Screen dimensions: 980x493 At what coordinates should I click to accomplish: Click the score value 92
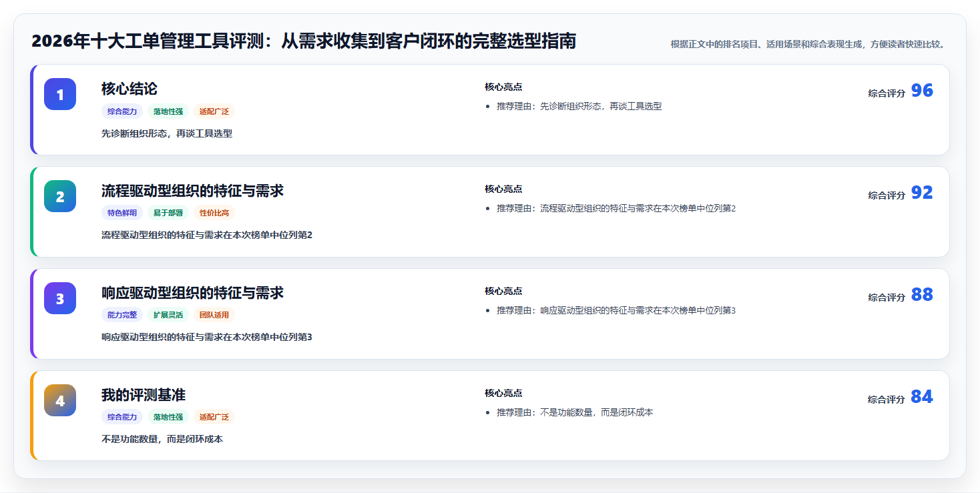tap(922, 193)
